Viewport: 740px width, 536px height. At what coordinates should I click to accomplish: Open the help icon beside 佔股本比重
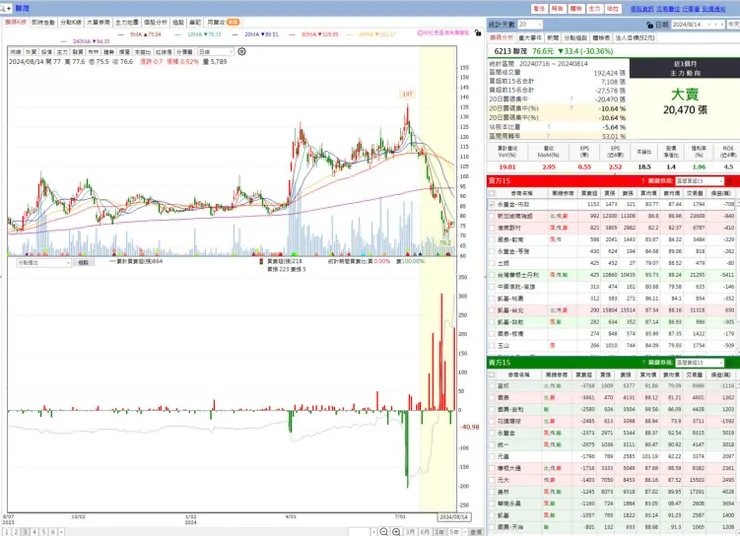548,126
